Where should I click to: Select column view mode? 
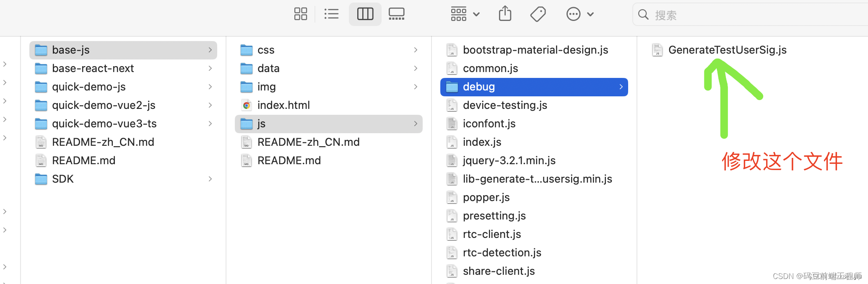coord(365,14)
